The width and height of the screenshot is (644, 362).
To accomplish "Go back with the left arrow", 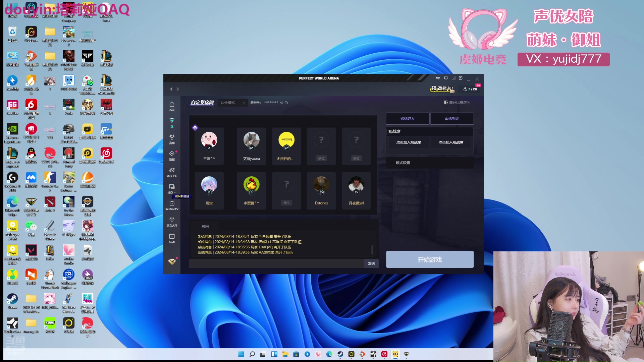I will tap(171, 89).
